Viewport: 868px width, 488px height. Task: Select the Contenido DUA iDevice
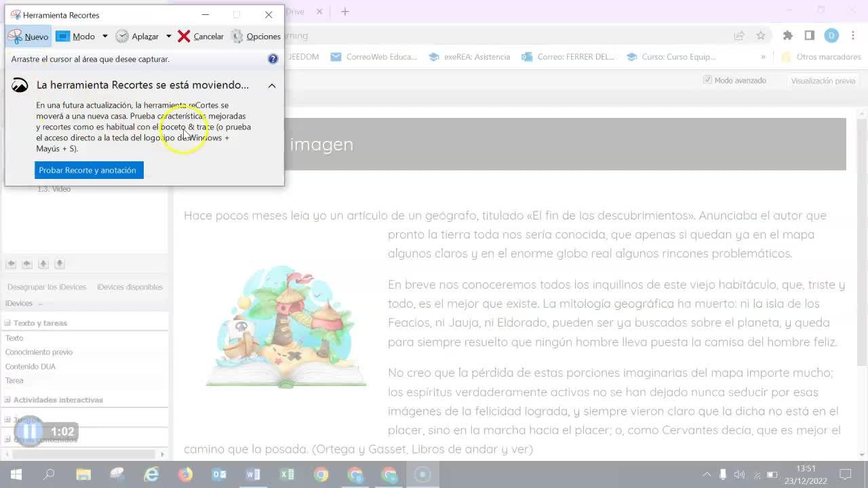pyautogui.click(x=31, y=367)
